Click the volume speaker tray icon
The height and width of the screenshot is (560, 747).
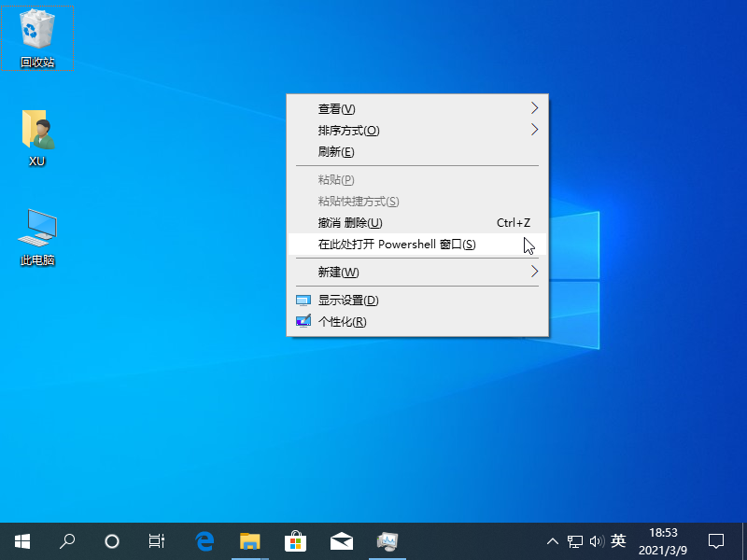598,540
